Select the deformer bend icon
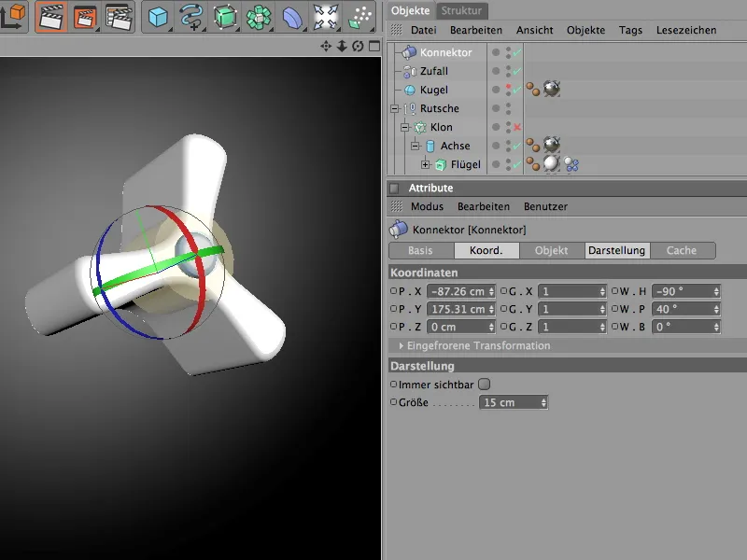 point(292,17)
